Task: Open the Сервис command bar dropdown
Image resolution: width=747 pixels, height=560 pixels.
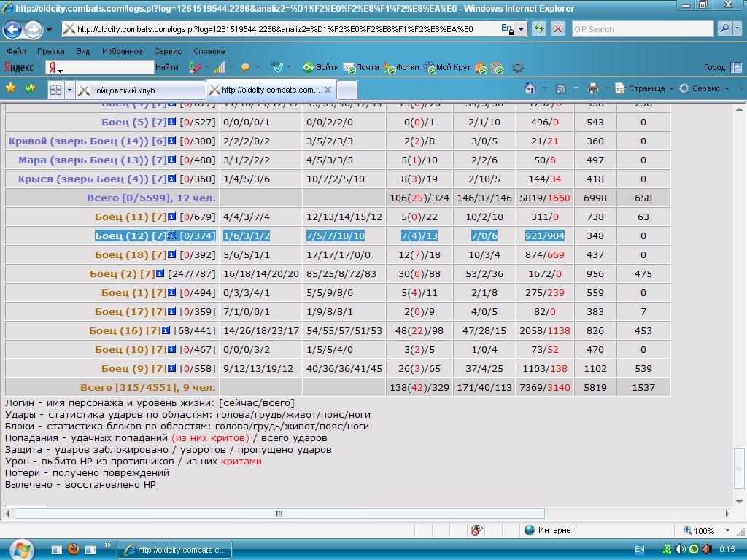Action: [704, 88]
